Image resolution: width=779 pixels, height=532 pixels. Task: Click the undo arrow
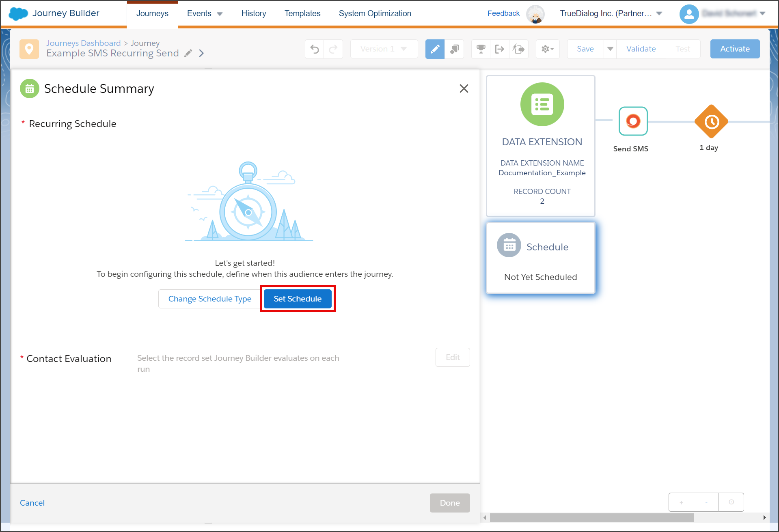(x=315, y=49)
